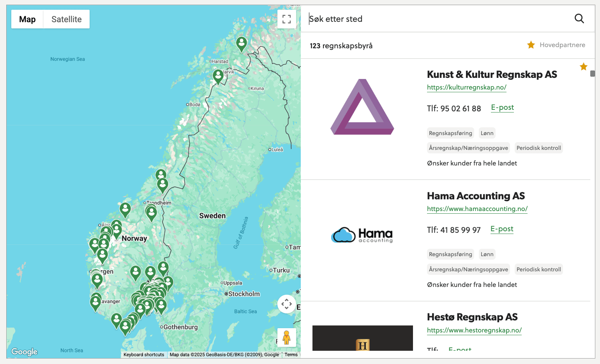Click Regnskapsføring tag under Kunst & Kultur
This screenshot has height=364, width=600.
point(450,133)
